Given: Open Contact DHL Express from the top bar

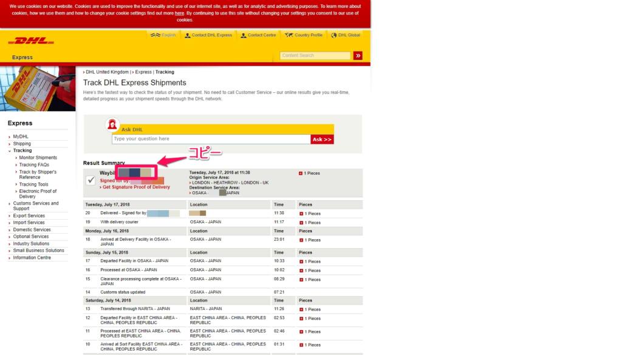Looking at the screenshot, I should (x=208, y=35).
